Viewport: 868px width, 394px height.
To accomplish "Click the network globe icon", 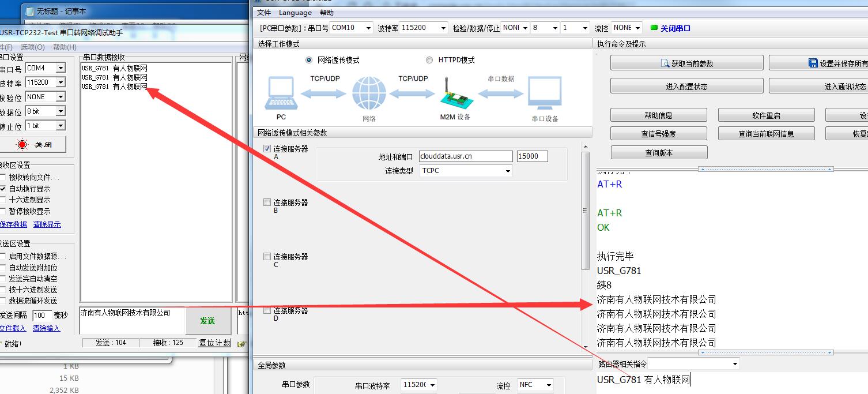I will coord(369,93).
